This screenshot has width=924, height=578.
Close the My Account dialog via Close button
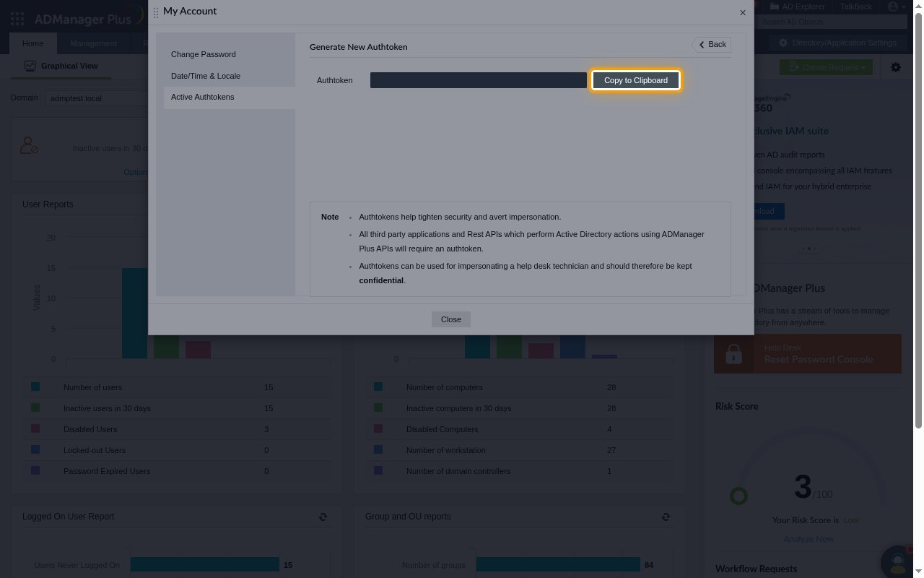[x=451, y=319]
